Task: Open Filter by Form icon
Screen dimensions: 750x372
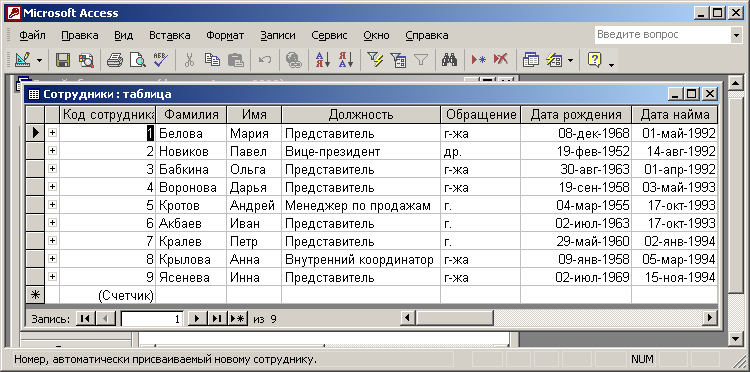Action: (x=398, y=60)
